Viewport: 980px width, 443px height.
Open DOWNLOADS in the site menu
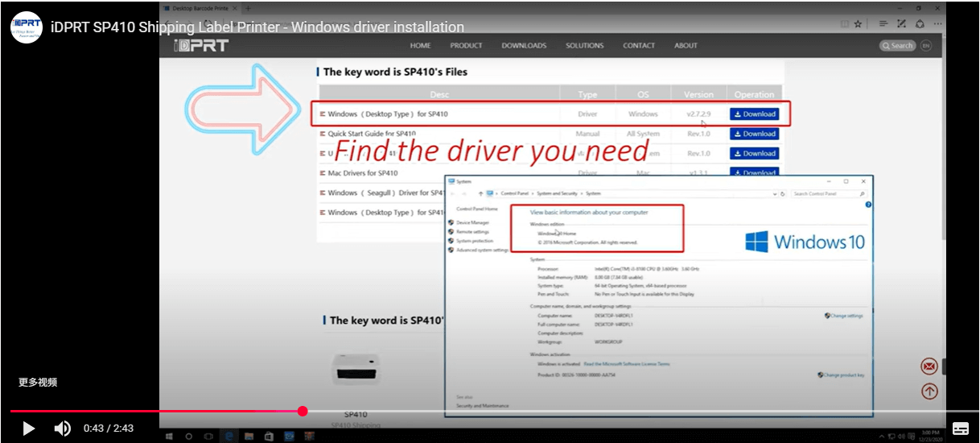(524, 46)
